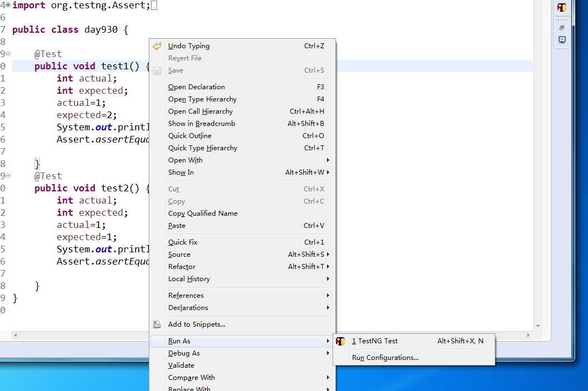
Task: Expand the folded import statements
Action: (8, 5)
